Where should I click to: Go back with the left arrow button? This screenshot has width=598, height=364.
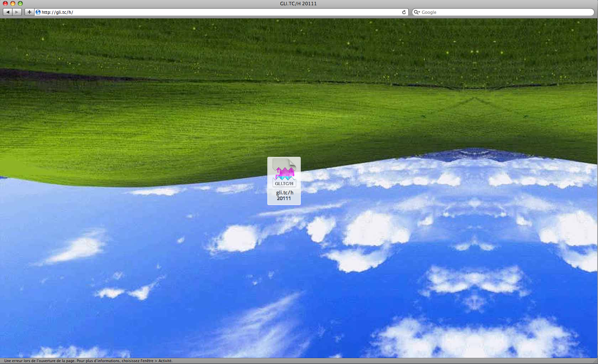[7, 12]
